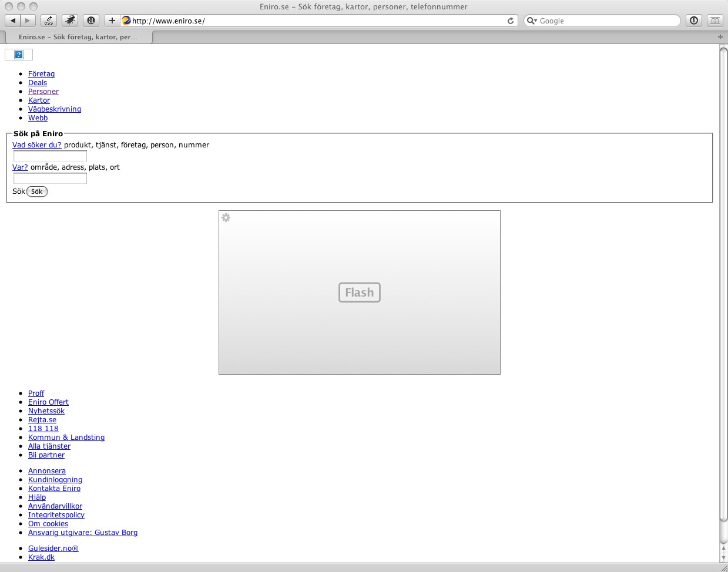This screenshot has width=728, height=572.
Task: Open the Kartor link
Action: click(39, 100)
